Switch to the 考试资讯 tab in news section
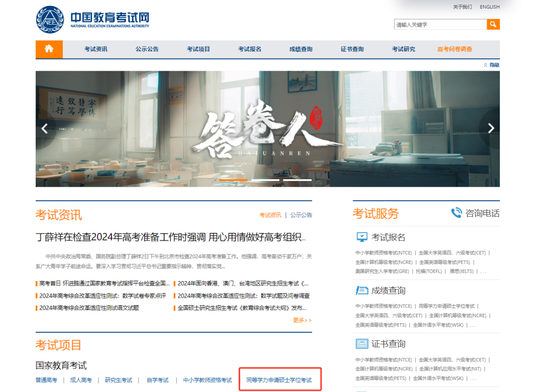The image size is (542, 392). click(x=270, y=215)
